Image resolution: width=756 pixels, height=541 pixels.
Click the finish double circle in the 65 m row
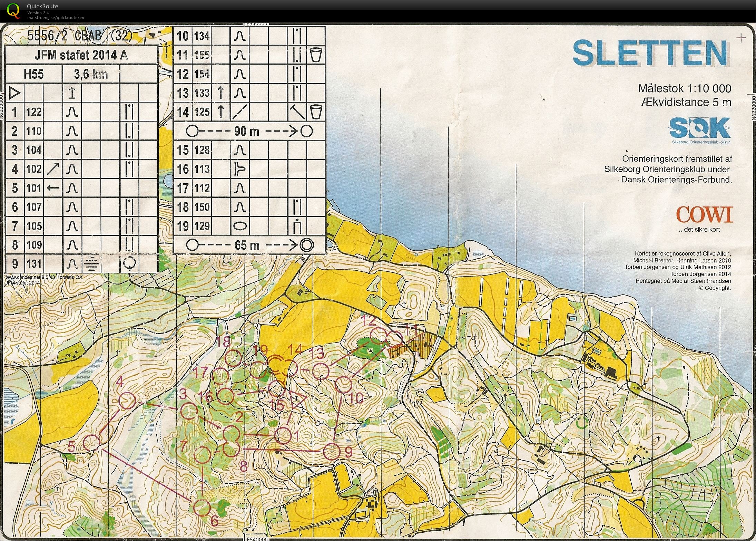pos(306,245)
